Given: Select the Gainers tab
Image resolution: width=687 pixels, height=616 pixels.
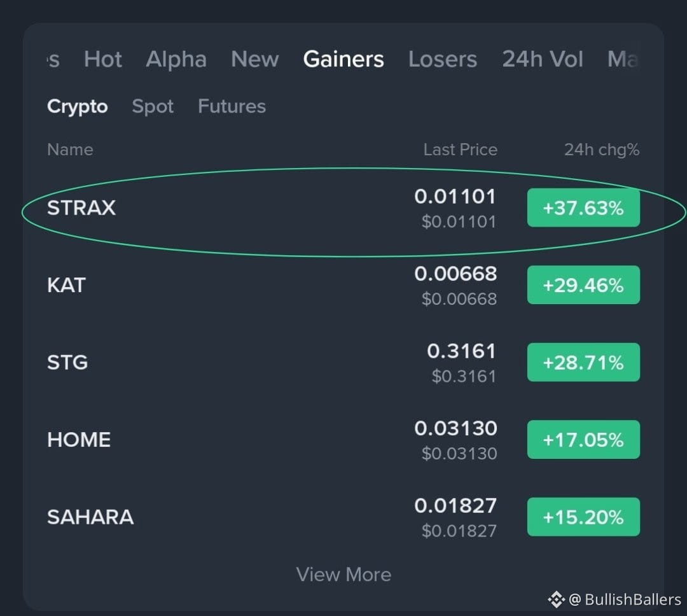Looking at the screenshot, I should (x=343, y=59).
